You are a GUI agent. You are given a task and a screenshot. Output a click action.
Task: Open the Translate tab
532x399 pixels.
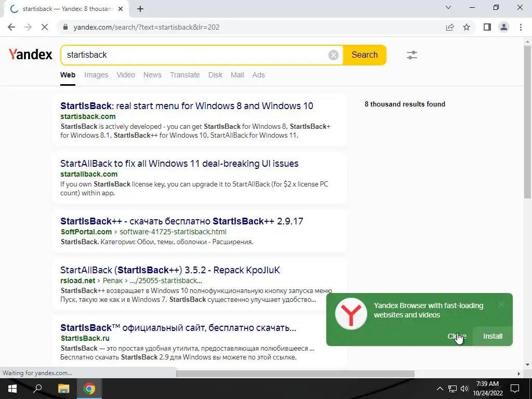click(x=185, y=75)
